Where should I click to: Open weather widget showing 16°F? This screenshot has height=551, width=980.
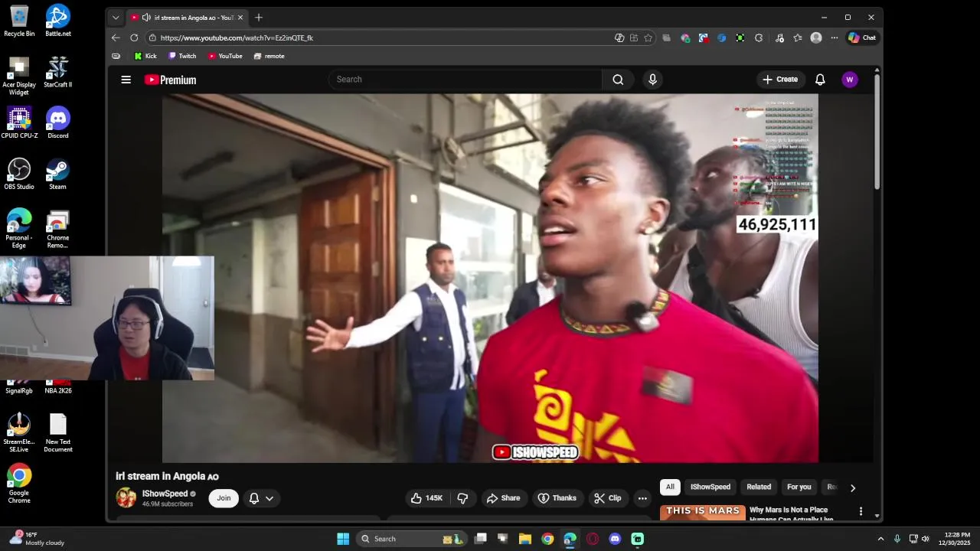click(37, 539)
